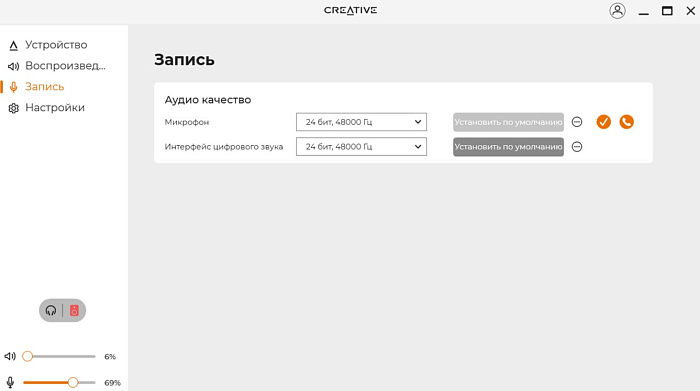Switch output to speakers

(x=74, y=310)
